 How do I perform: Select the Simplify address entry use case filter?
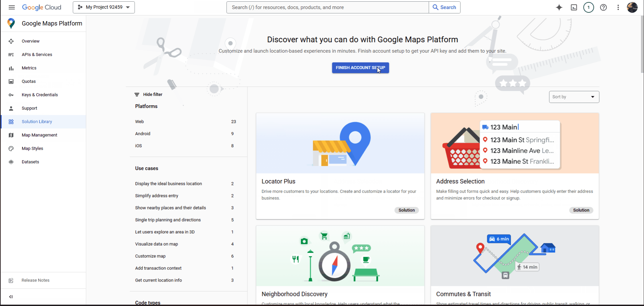(157, 196)
